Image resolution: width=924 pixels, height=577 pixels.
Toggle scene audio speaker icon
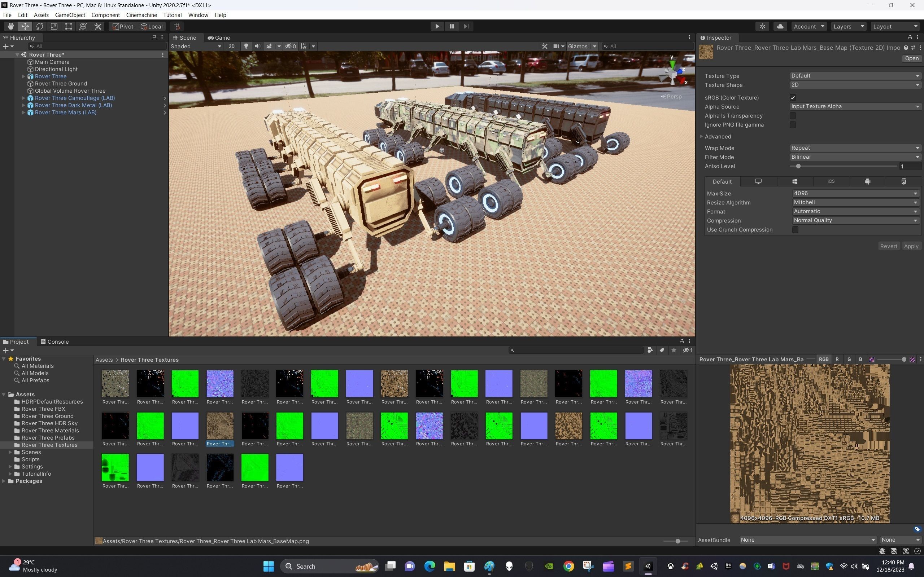click(x=258, y=46)
